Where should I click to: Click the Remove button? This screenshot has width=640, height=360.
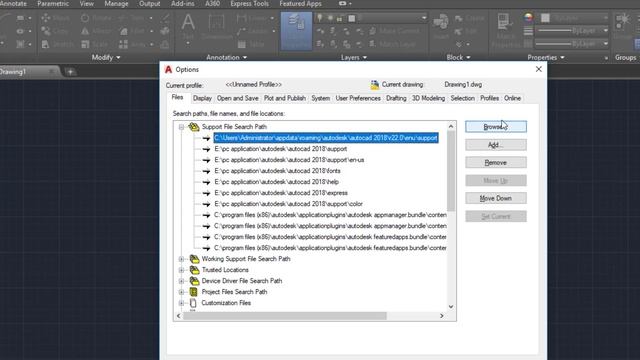(496, 163)
